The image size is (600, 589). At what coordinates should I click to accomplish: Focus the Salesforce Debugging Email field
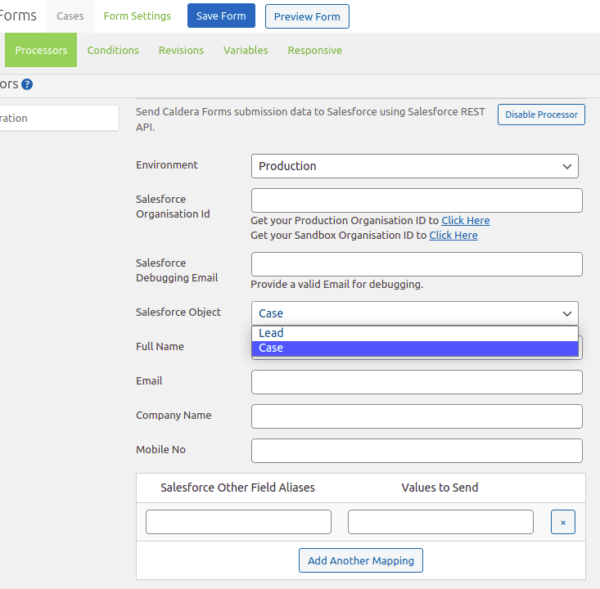pyautogui.click(x=417, y=264)
